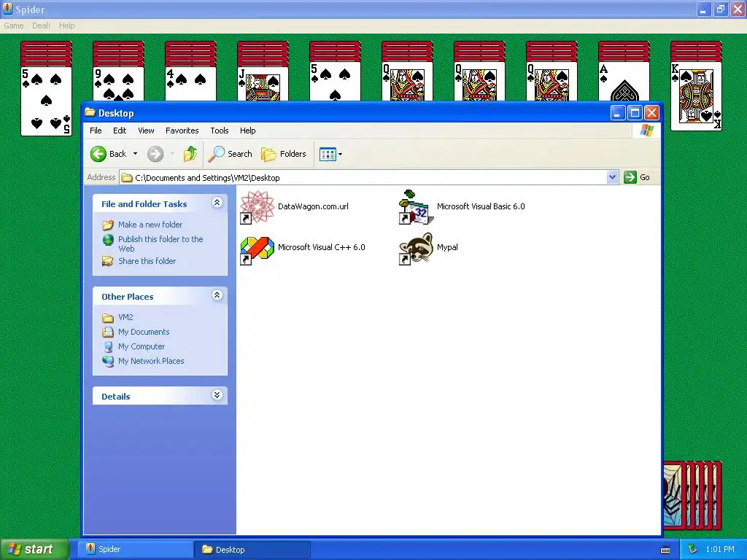747x560 pixels.
Task: Click the green Go arrow button
Action: coord(630,177)
